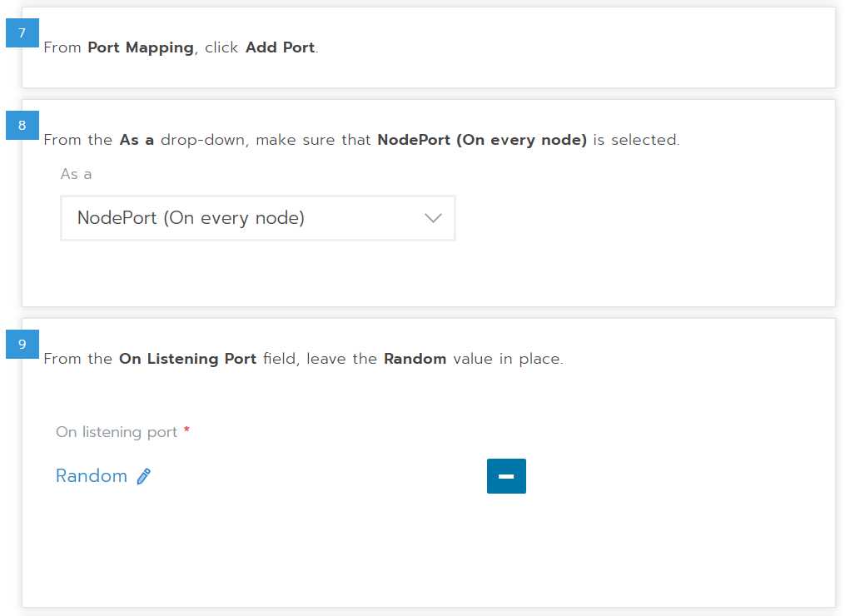Click bold 'NodePort (On every node)' instruction text

pos(482,140)
